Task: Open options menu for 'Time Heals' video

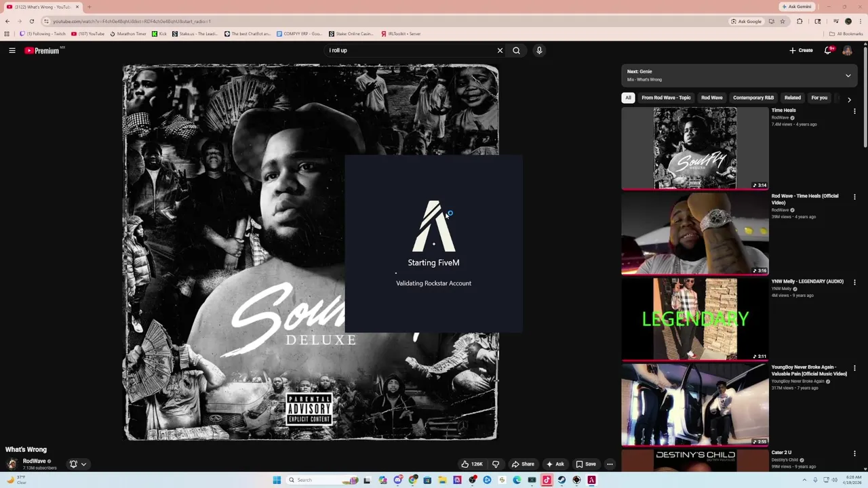Action: pyautogui.click(x=854, y=111)
